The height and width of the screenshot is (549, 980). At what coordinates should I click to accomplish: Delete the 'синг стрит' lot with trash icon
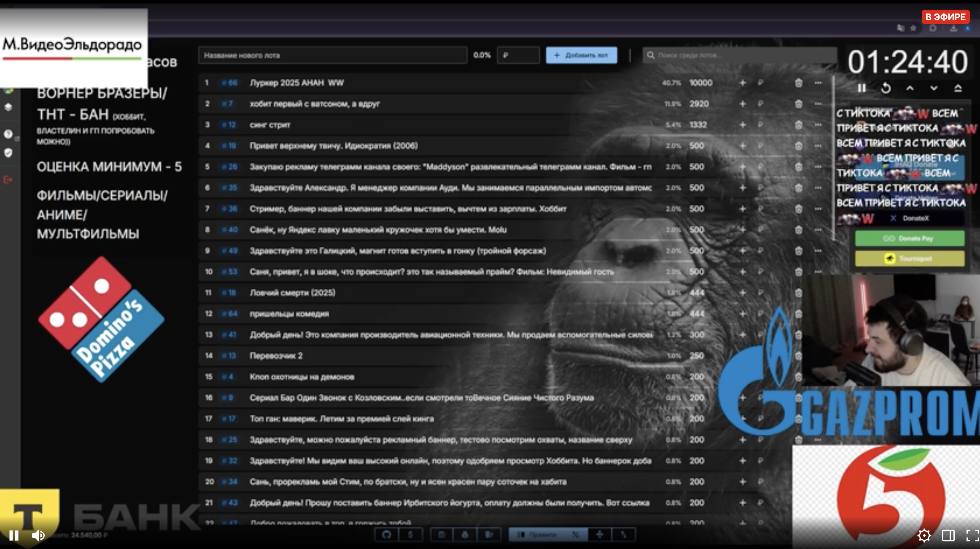798,125
